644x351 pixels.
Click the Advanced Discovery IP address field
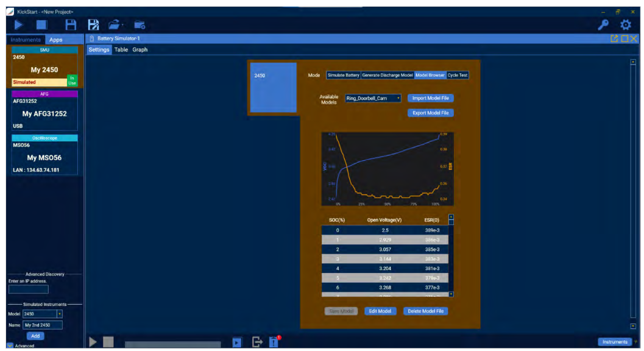(x=28, y=289)
